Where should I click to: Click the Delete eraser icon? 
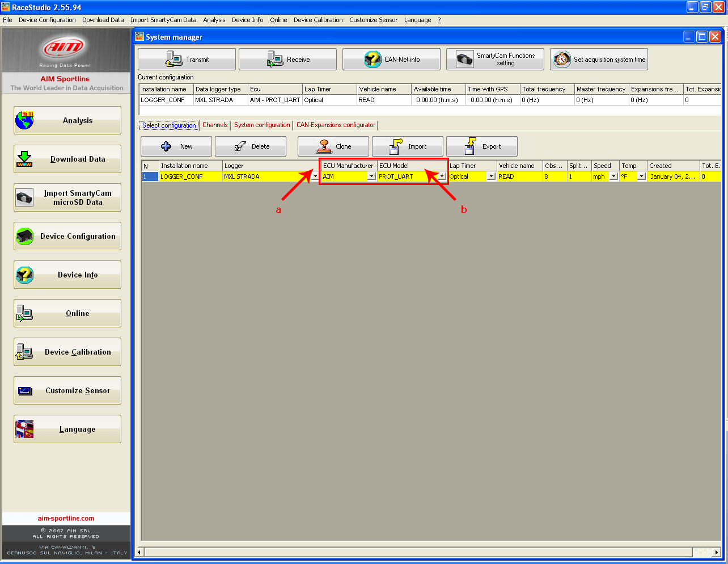(x=239, y=146)
